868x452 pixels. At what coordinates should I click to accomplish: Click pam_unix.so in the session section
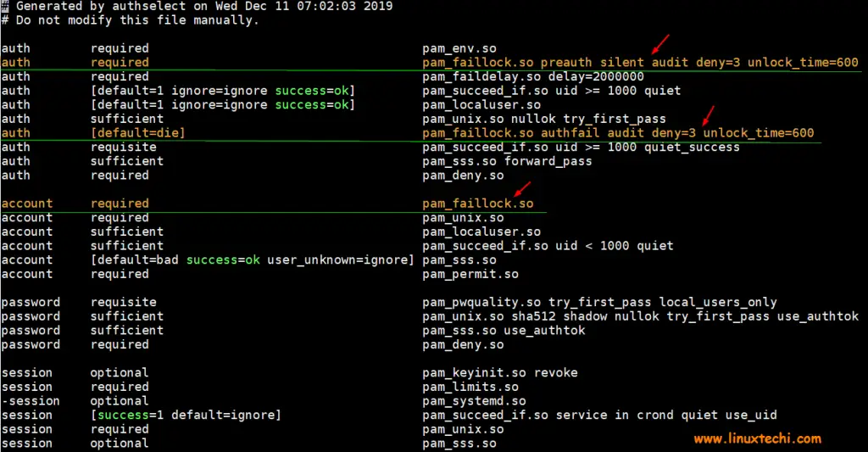[463, 430]
